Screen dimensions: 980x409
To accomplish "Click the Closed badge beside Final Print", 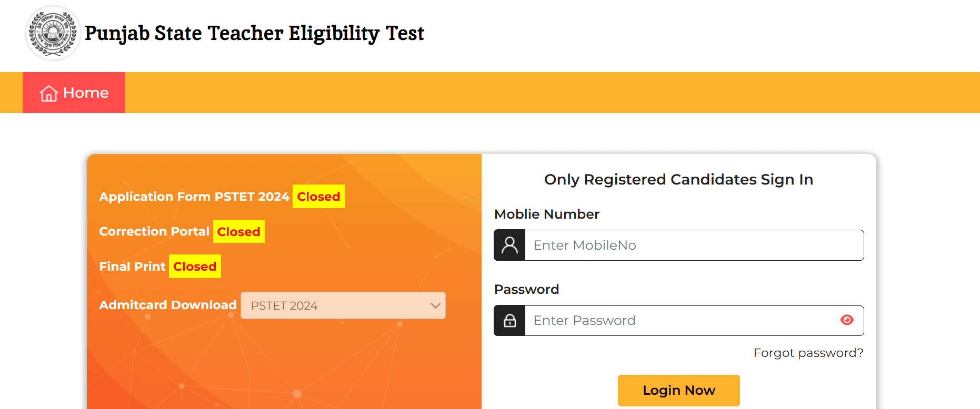I will click(x=195, y=267).
